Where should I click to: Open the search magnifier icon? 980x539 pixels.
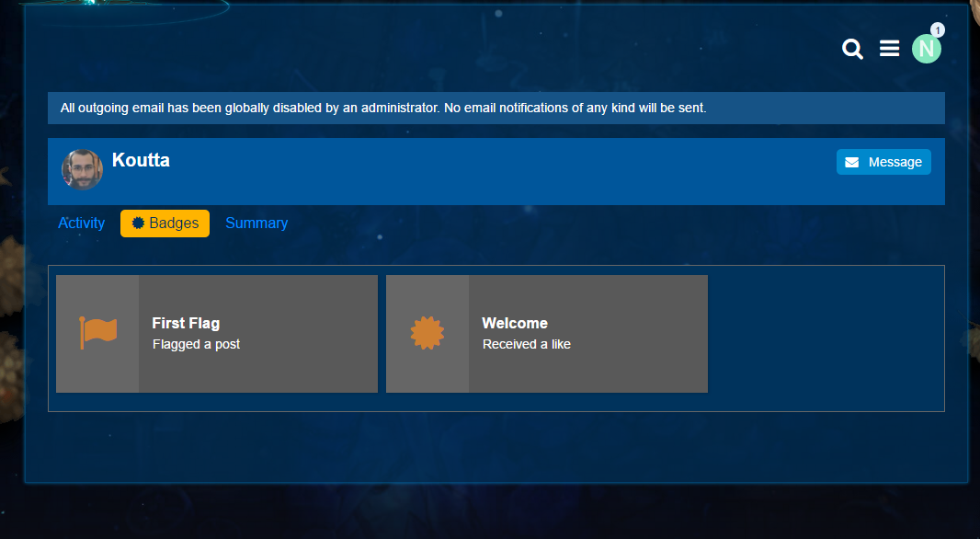pos(852,50)
